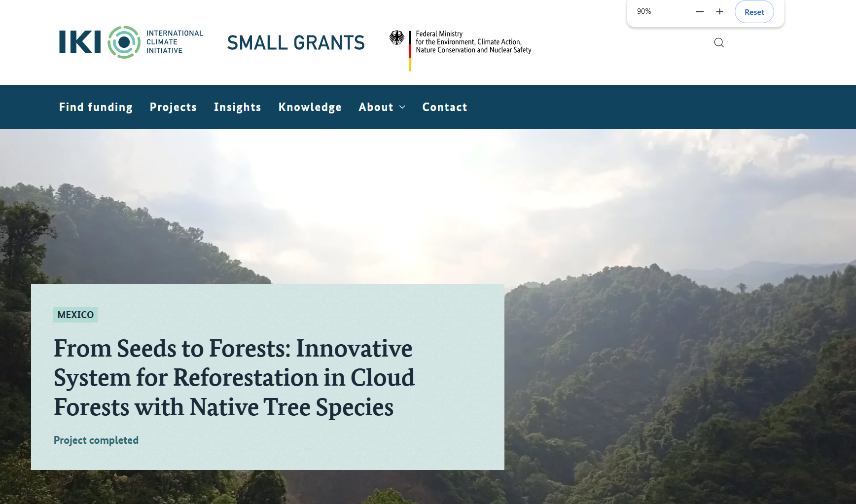Click the SMALL GRANTS site title
The height and width of the screenshot is (504, 856).
pos(296,43)
